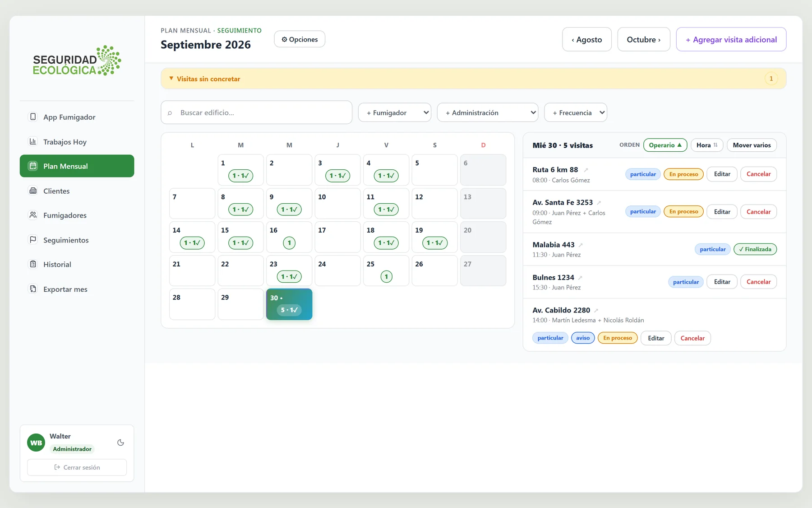Expand the Visitas sin concretar banner

click(x=473, y=79)
